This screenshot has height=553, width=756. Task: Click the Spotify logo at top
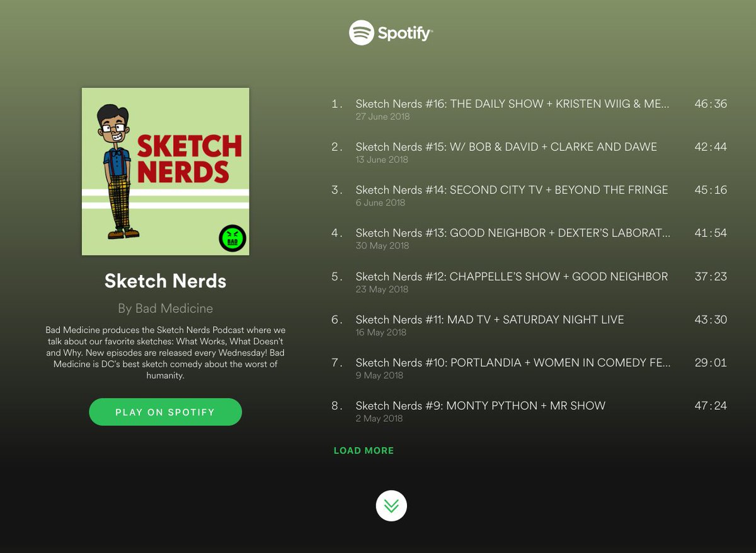point(391,33)
